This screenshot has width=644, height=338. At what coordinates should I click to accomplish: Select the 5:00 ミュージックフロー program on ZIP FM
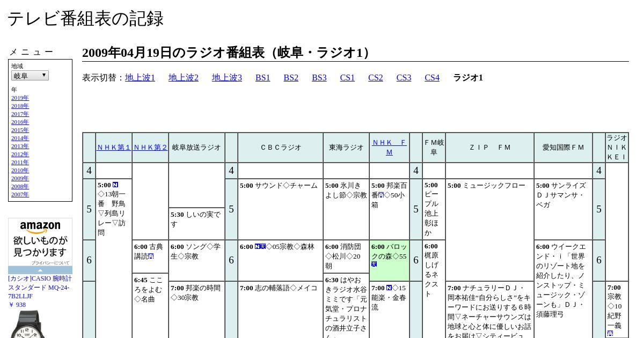489,230
